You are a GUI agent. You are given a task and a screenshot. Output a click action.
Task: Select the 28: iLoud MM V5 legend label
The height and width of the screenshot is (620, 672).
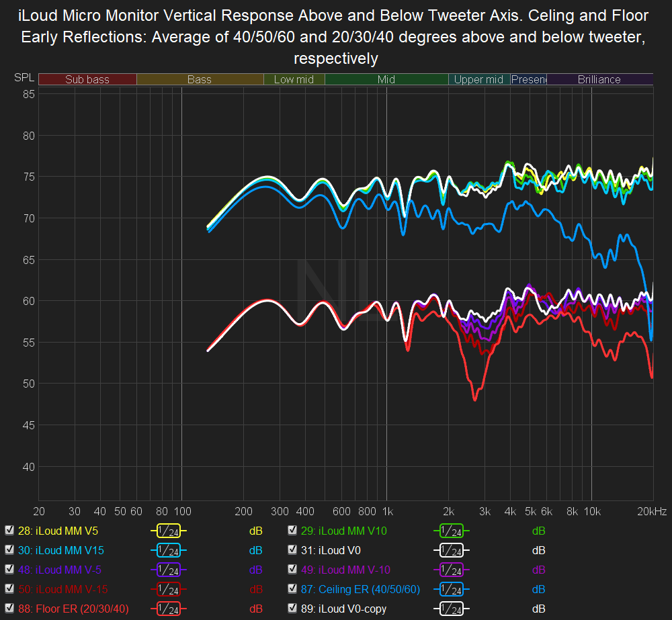[58, 531]
